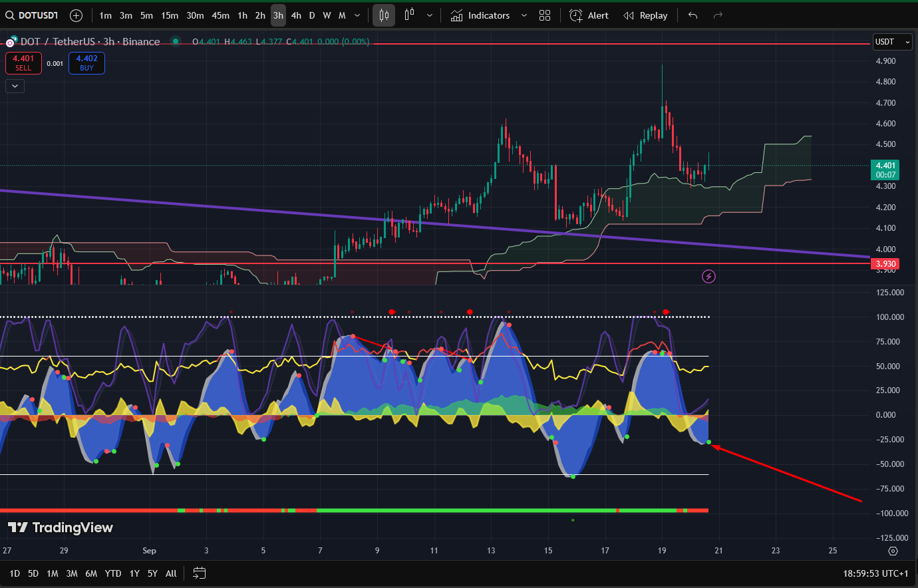The image size is (918, 588).
Task: Open the go-to-date calendar icon
Action: [x=200, y=573]
